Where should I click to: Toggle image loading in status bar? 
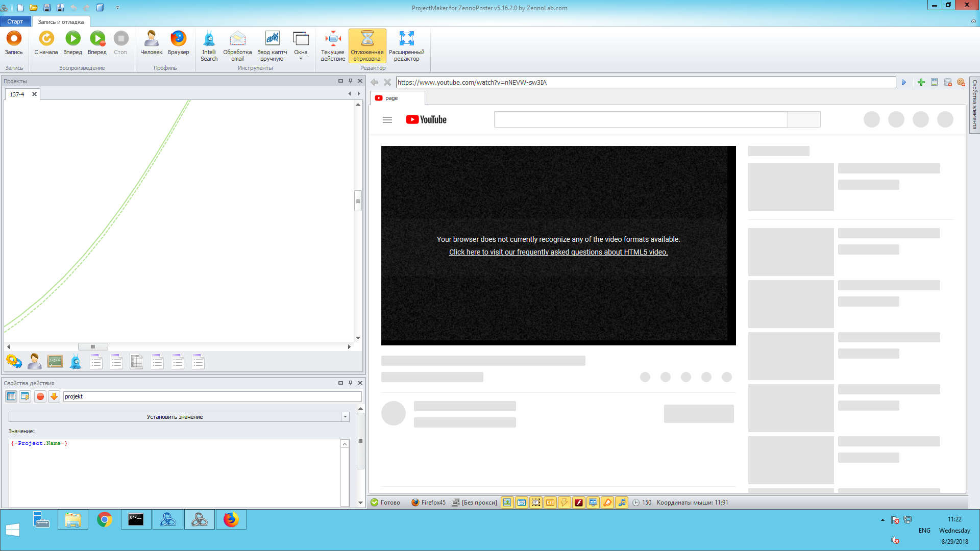tap(507, 503)
